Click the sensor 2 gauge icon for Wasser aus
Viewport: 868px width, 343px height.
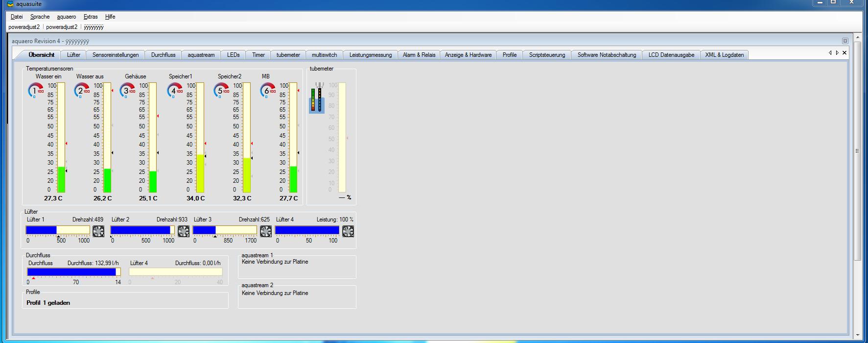82,91
